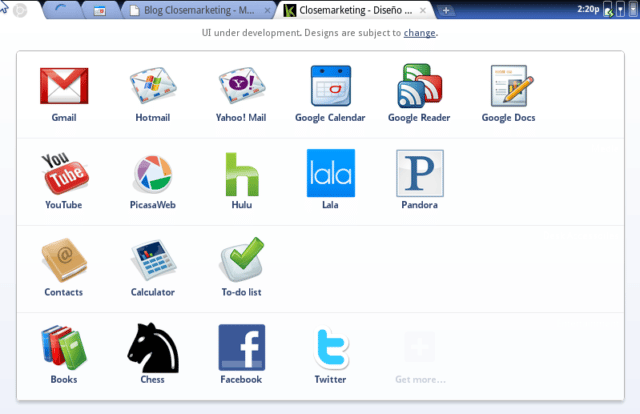This screenshot has width=640, height=414.
Task: Open the Google Docs icon
Action: pyautogui.click(x=512, y=86)
